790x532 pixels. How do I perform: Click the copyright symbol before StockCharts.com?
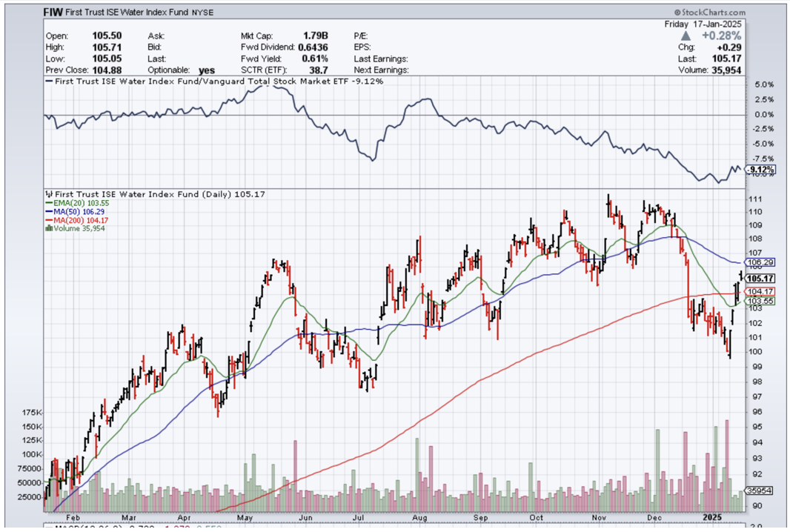677,13
